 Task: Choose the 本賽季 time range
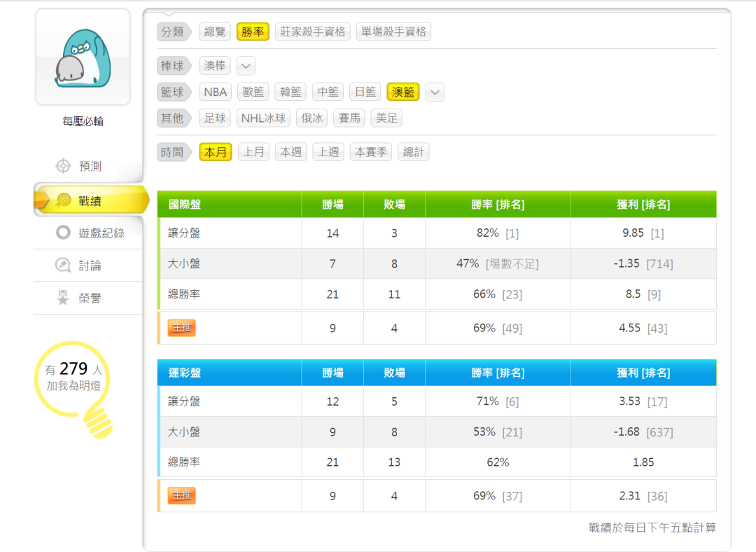pos(371,152)
